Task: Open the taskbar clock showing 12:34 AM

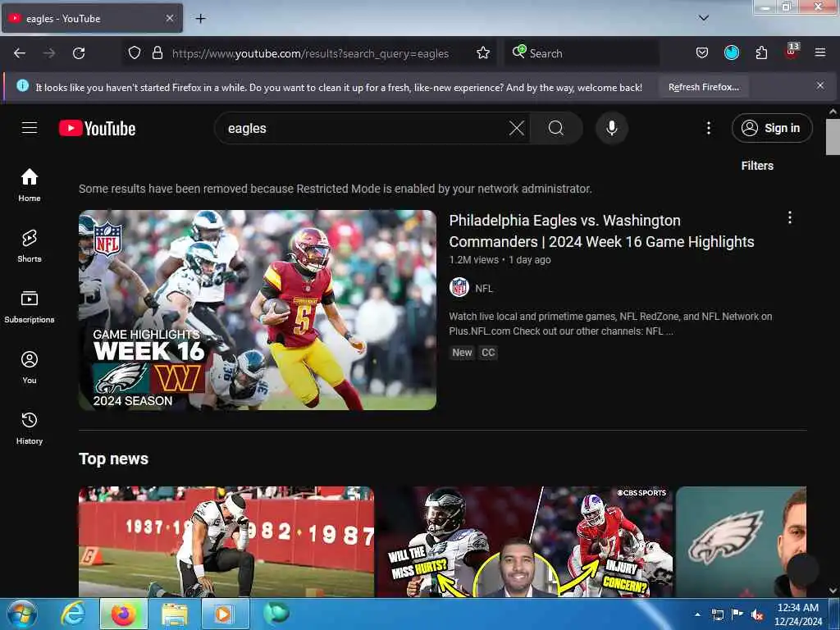Action: (798, 614)
